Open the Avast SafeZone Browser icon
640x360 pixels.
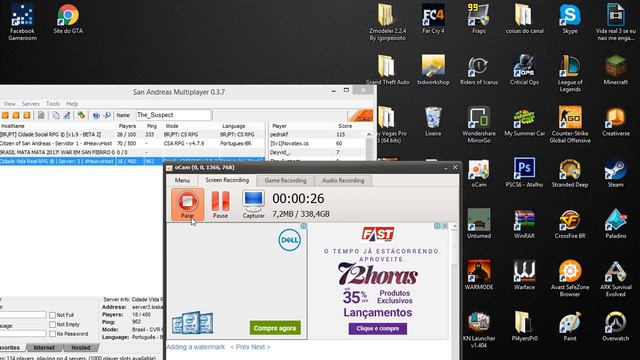click(570, 279)
